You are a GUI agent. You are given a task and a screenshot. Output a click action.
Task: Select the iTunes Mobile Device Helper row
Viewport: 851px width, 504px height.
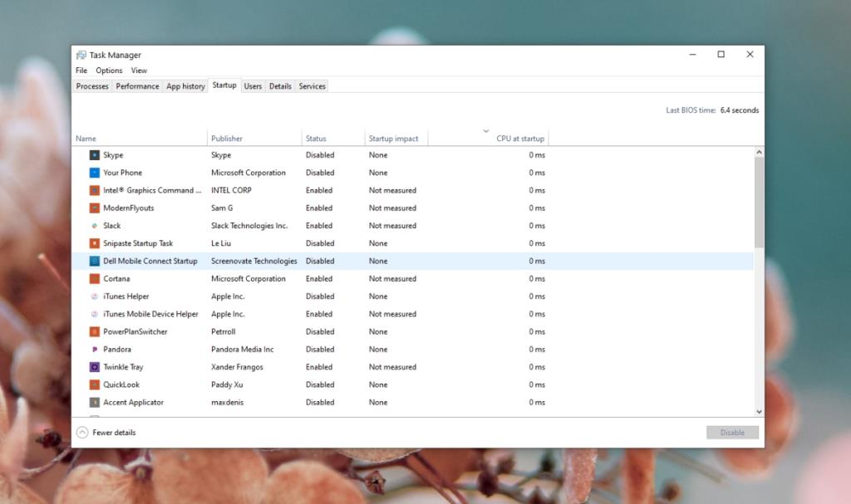[332, 314]
